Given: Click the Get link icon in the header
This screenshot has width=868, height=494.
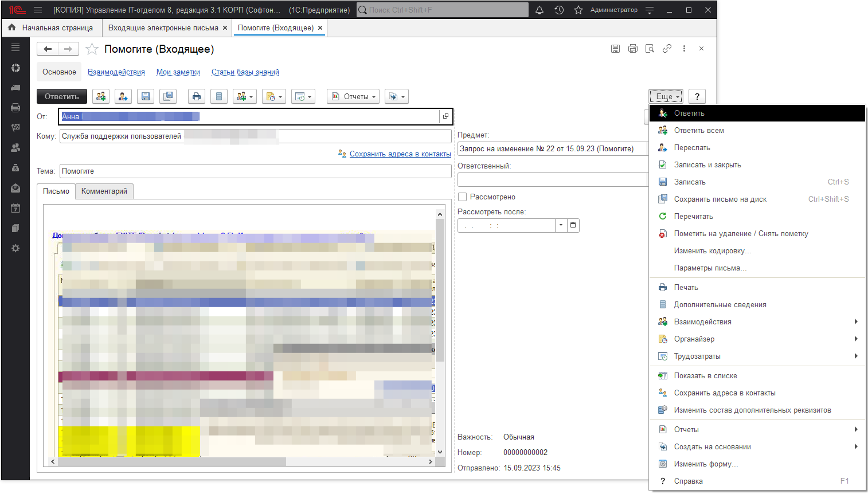Looking at the screenshot, I should [x=667, y=49].
